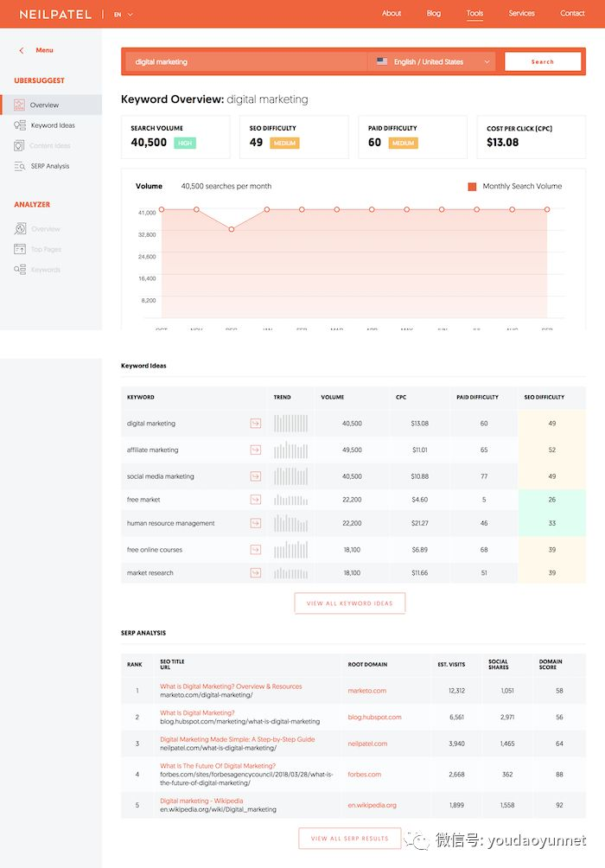Viewport: 605px width, 868px height.
Task: Open the About menu item
Action: [x=392, y=13]
